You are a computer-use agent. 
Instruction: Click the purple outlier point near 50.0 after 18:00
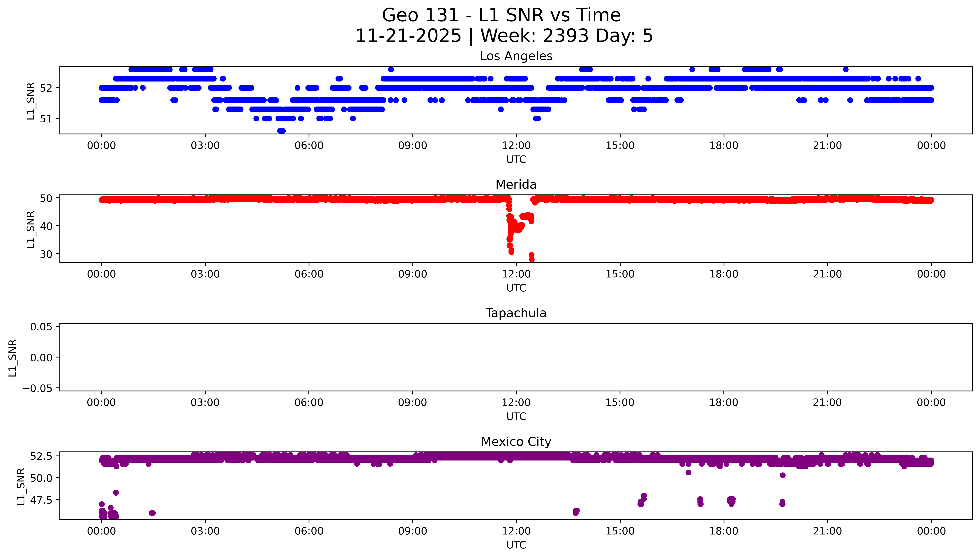tap(783, 475)
